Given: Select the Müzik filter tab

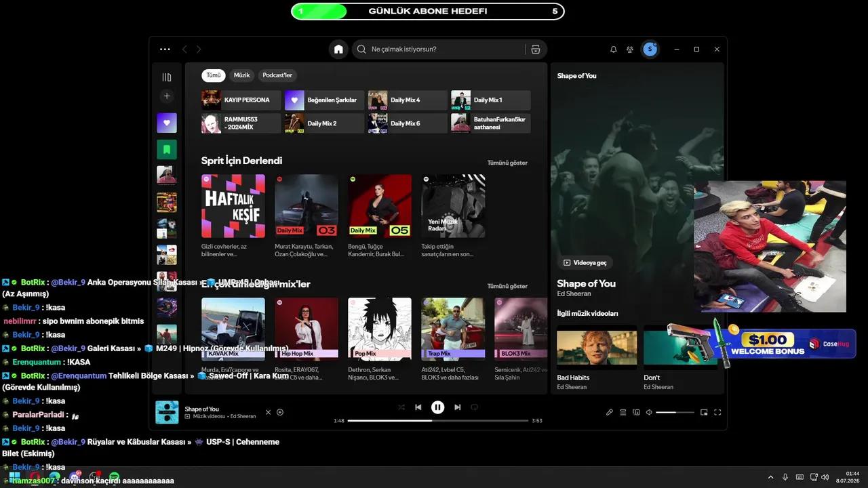Looking at the screenshot, I should (242, 75).
